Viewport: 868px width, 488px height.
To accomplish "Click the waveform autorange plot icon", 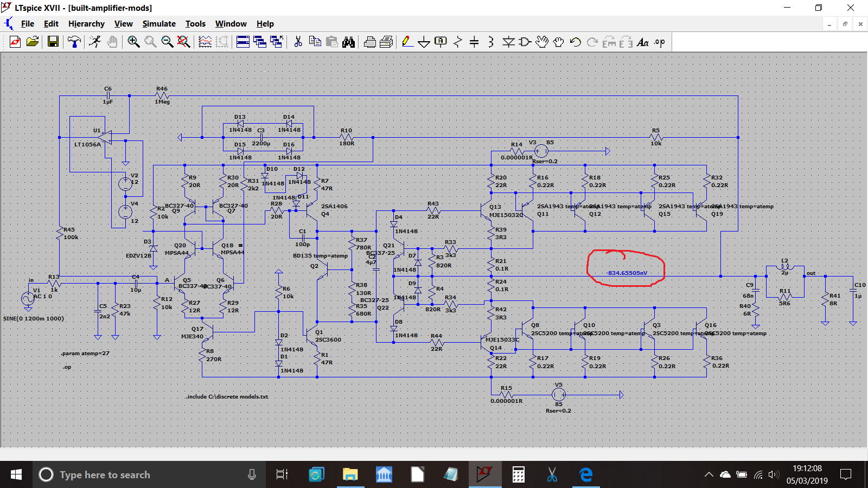I will coord(205,42).
